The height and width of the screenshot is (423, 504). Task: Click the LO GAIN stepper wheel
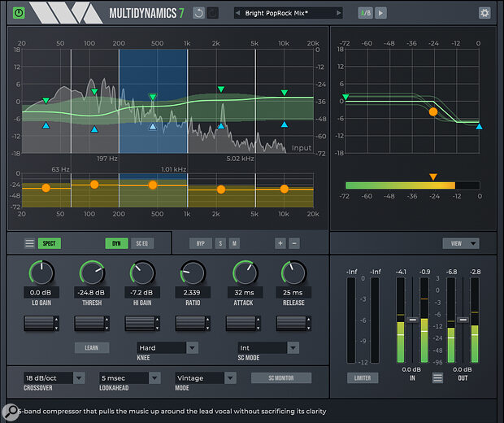pos(39,323)
